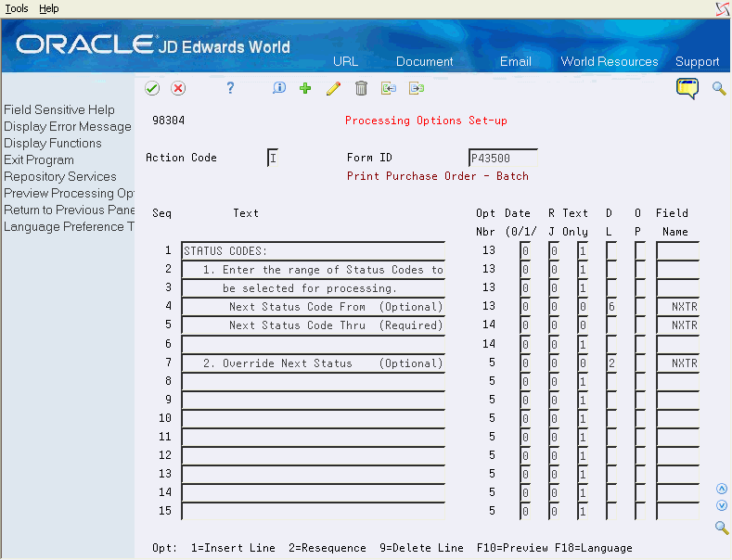
Task: Click the 'be selected for processing' text field
Action: pos(314,288)
